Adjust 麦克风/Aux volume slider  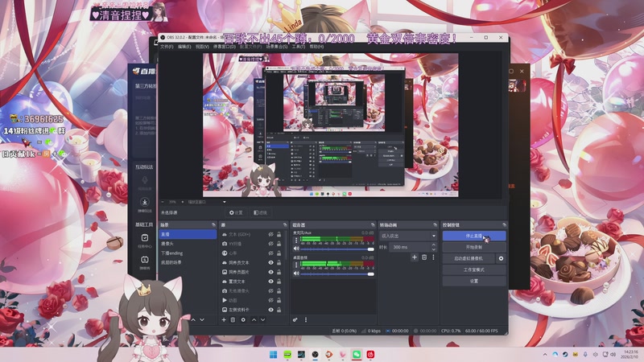[x=337, y=249]
